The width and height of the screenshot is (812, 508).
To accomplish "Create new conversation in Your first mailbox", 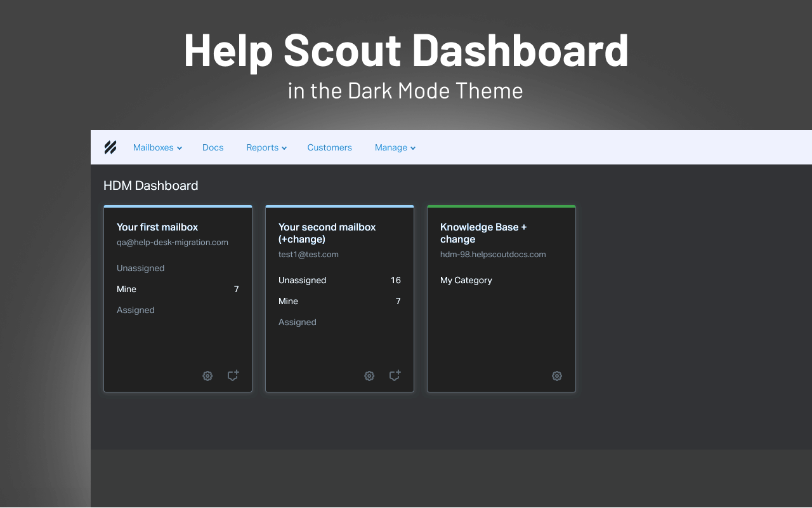I will [x=233, y=376].
